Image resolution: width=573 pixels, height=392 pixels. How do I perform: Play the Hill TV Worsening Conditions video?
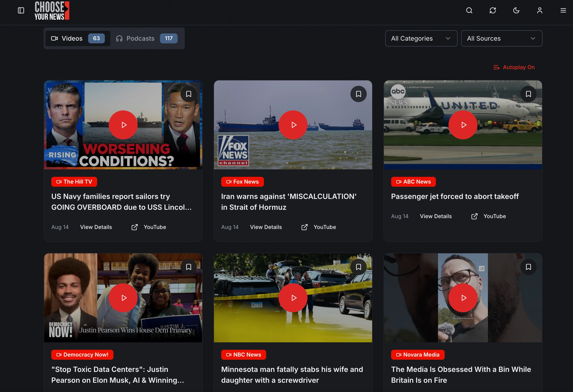point(123,125)
